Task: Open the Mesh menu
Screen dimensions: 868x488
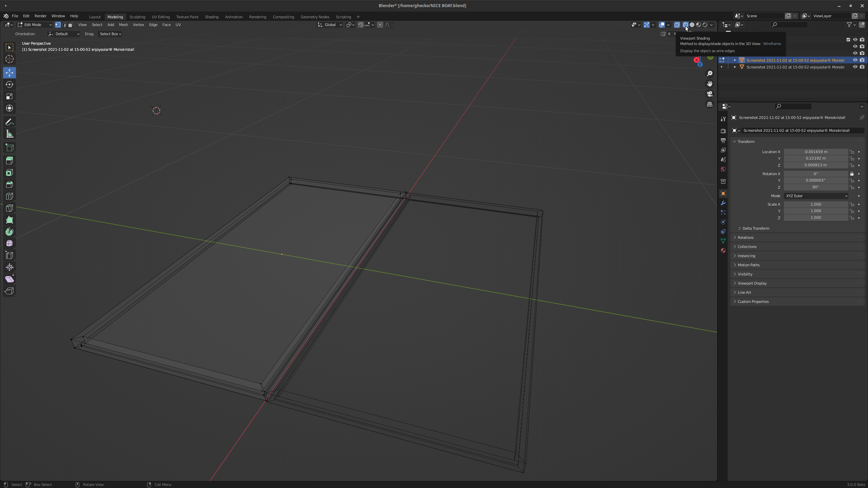Action: coord(123,25)
